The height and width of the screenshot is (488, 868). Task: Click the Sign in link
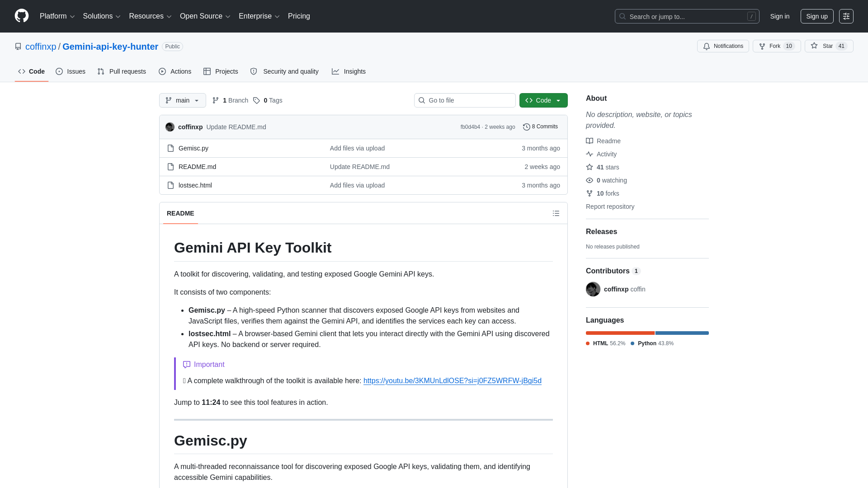click(x=780, y=16)
